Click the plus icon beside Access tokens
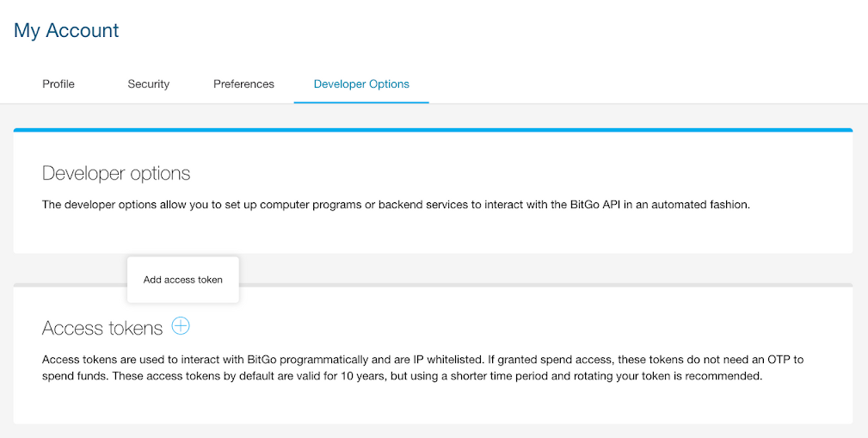 coord(181,326)
